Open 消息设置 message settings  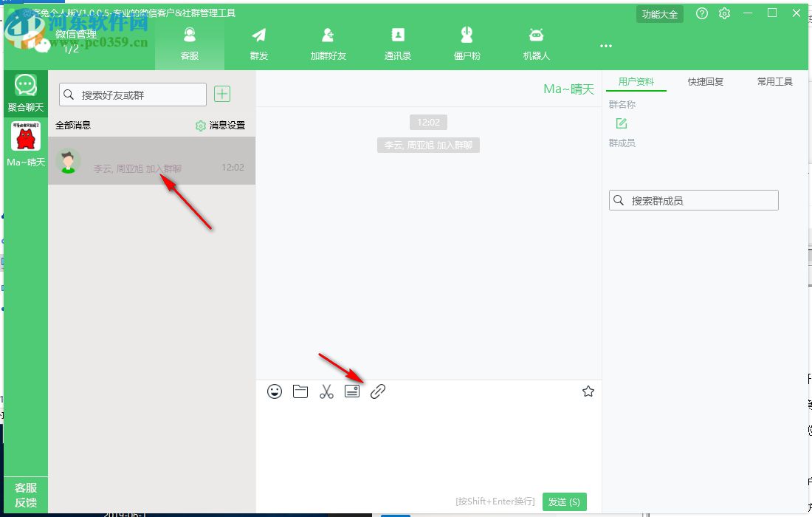tap(220, 126)
